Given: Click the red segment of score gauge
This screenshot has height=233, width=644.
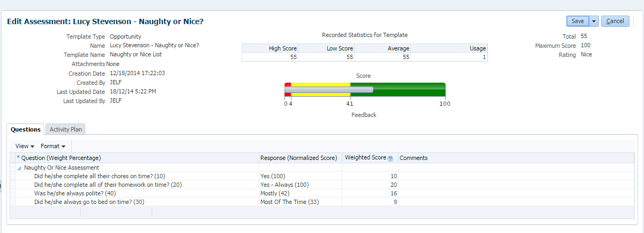Looking at the screenshot, I should click(x=288, y=90).
